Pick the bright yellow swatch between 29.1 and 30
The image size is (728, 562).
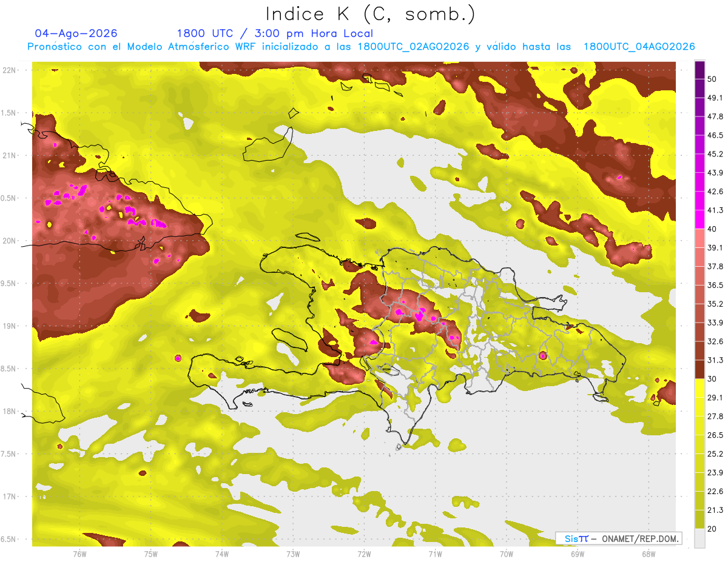pyautogui.click(x=699, y=388)
